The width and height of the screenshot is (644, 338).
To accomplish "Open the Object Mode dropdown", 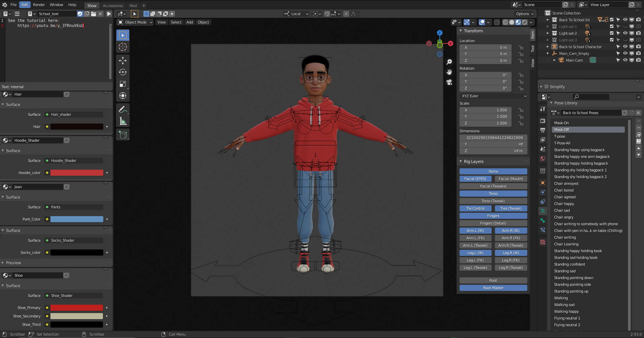I will point(135,22).
